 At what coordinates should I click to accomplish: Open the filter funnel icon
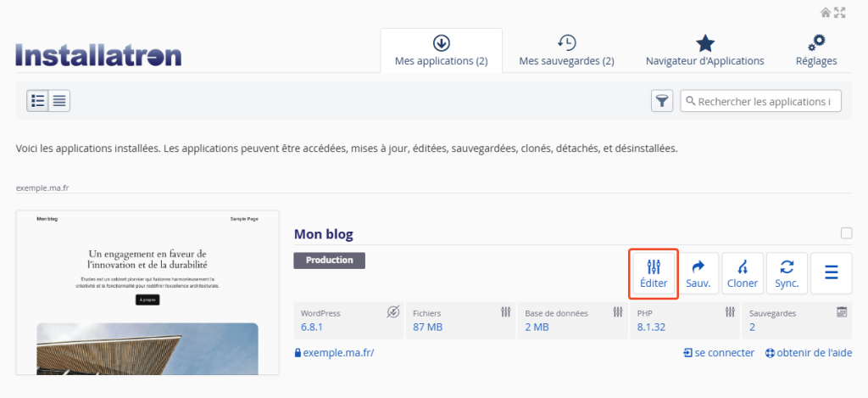click(662, 101)
